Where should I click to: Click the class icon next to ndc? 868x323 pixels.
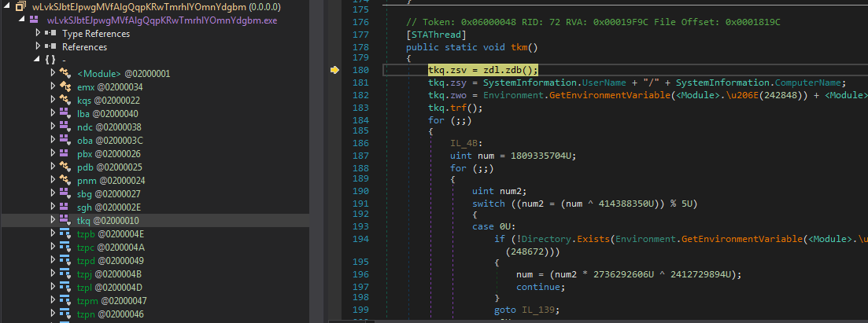[x=65, y=127]
